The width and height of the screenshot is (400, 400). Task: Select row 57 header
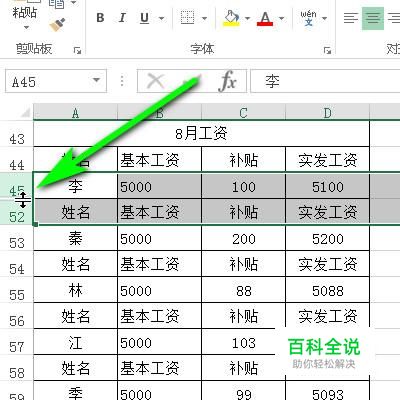17,342
